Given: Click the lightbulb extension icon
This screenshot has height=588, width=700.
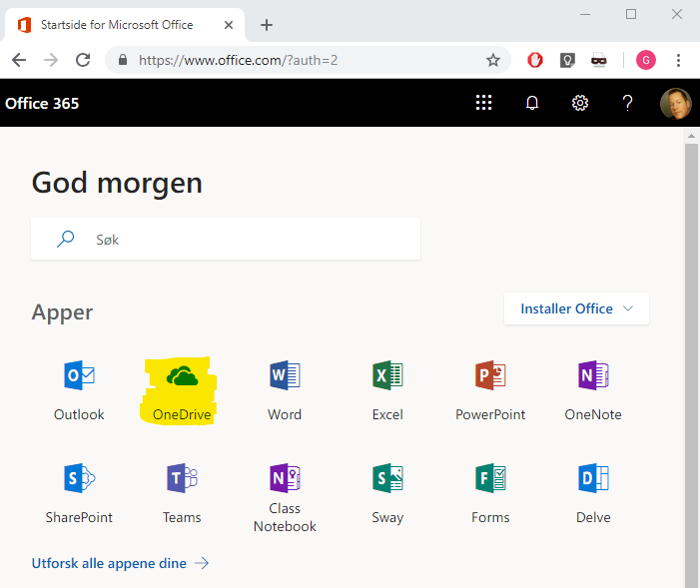Looking at the screenshot, I should click(567, 60).
